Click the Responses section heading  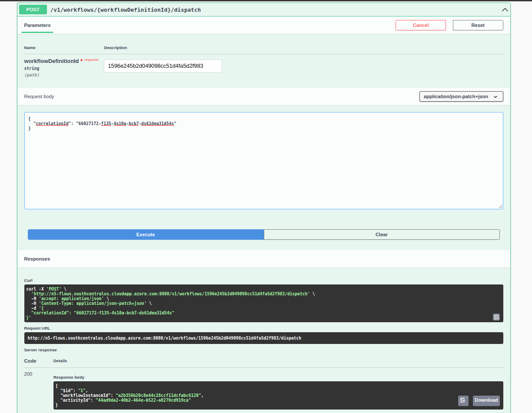pos(37,259)
